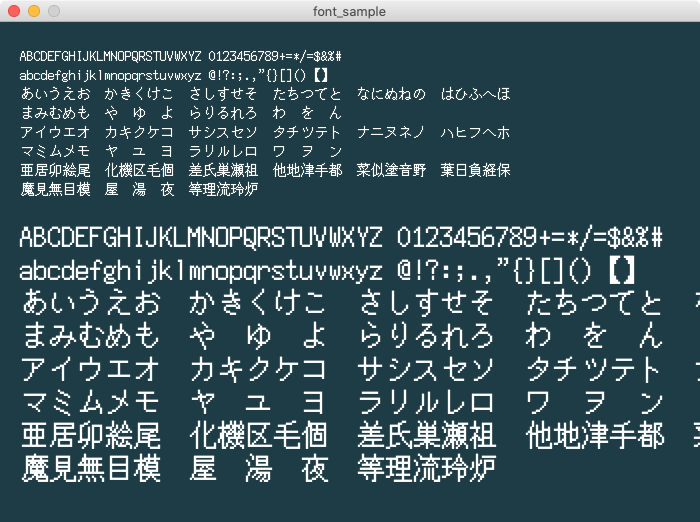Screen dimensions: 700x522
Task: Click the large kanji 他地津手都 group
Action: [594, 435]
